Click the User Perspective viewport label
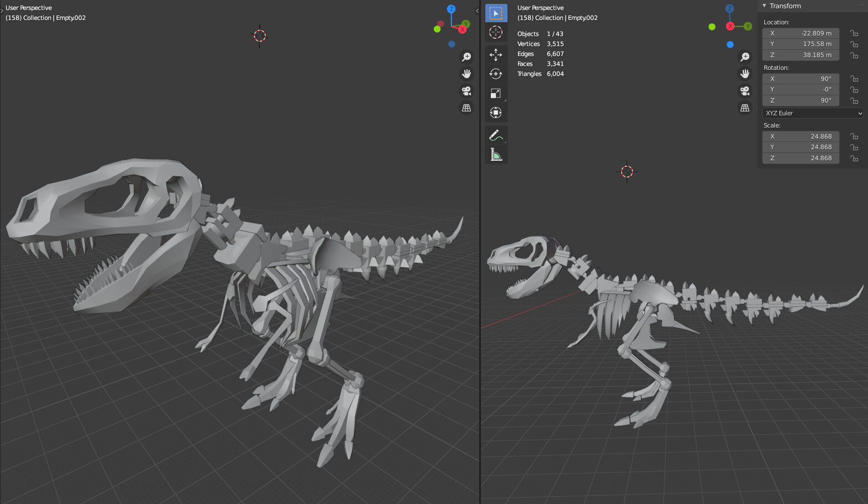 pyautogui.click(x=28, y=7)
